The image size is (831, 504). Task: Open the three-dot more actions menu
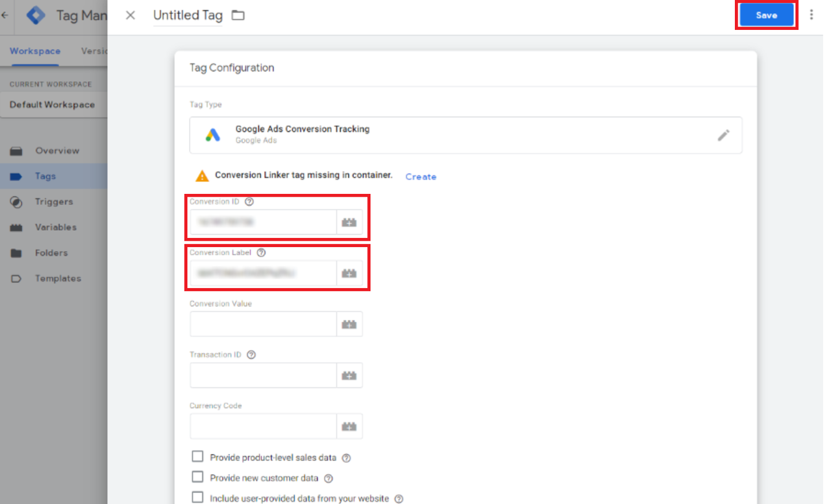coord(812,15)
